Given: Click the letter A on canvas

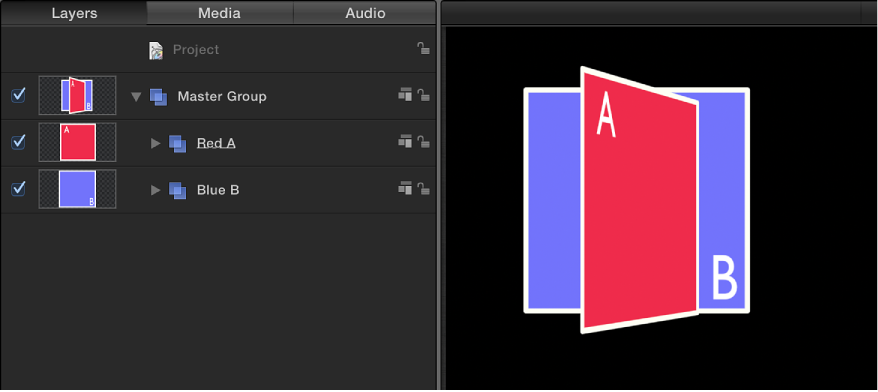Looking at the screenshot, I should click(x=606, y=115).
